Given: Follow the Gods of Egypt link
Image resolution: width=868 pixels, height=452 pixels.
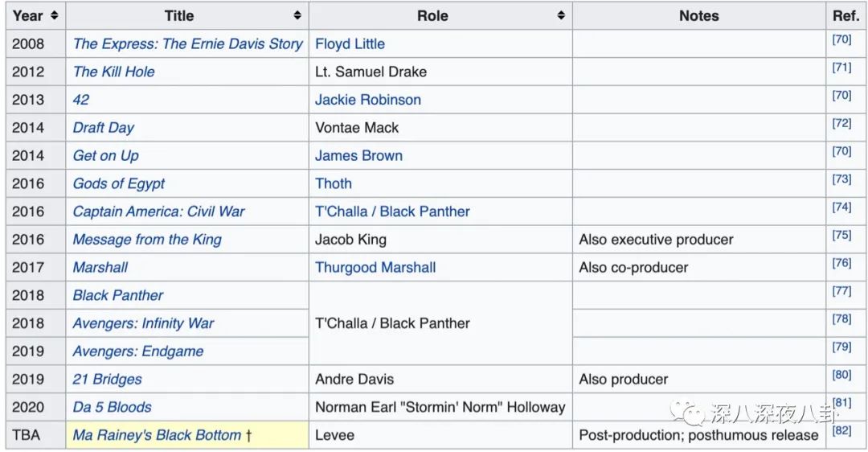Looking at the screenshot, I should tap(118, 183).
